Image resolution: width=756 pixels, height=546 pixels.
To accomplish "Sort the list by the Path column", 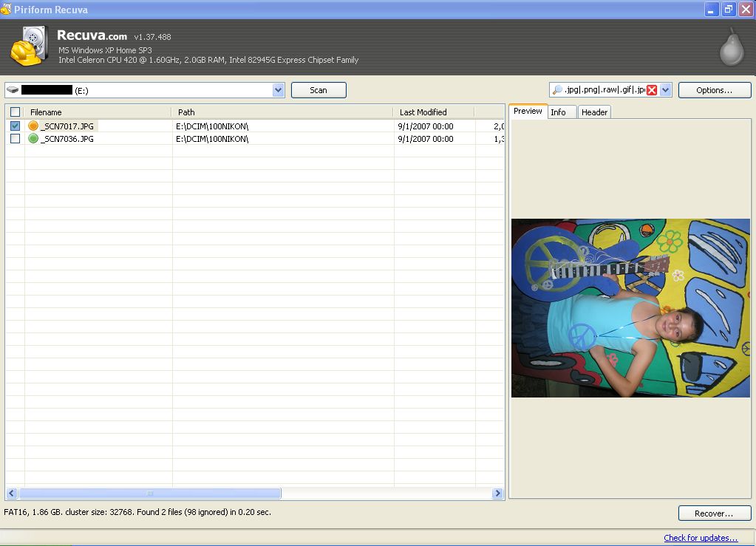I will click(x=282, y=112).
